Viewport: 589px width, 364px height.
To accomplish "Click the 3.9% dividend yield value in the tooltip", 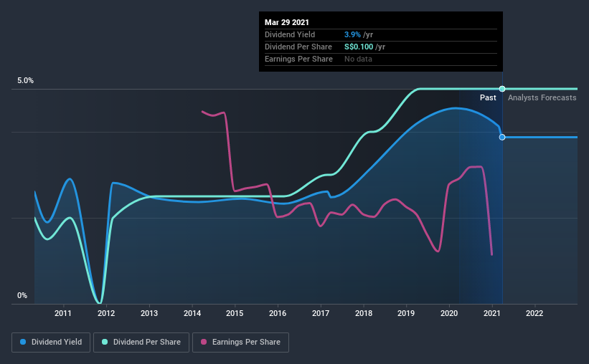I will click(x=352, y=34).
